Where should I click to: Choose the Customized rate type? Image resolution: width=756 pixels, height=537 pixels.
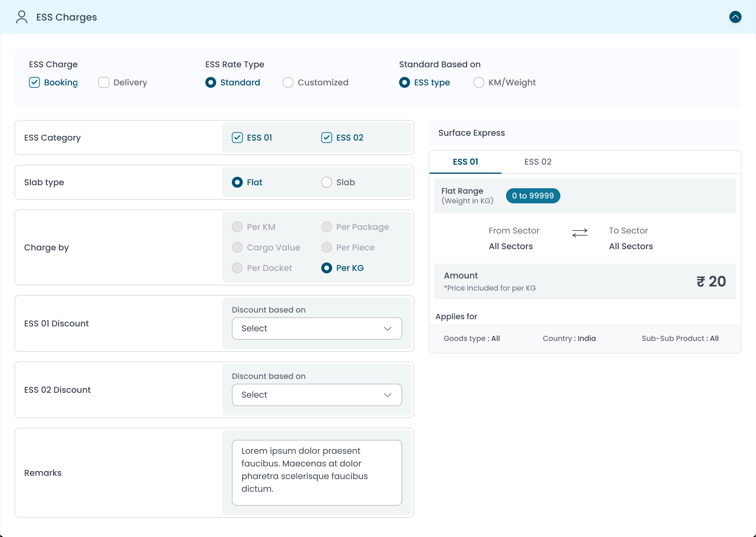pyautogui.click(x=288, y=82)
